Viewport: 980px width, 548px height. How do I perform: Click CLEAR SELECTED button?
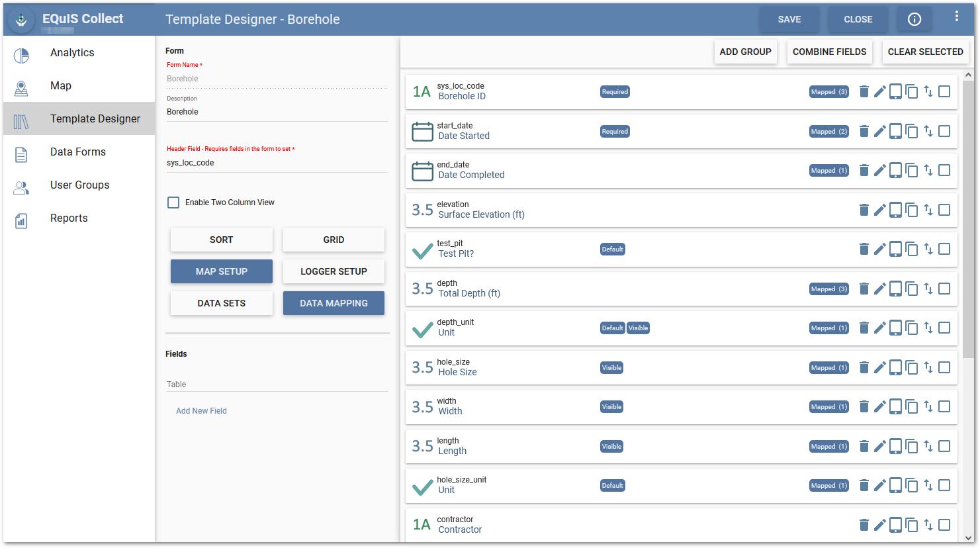point(925,52)
